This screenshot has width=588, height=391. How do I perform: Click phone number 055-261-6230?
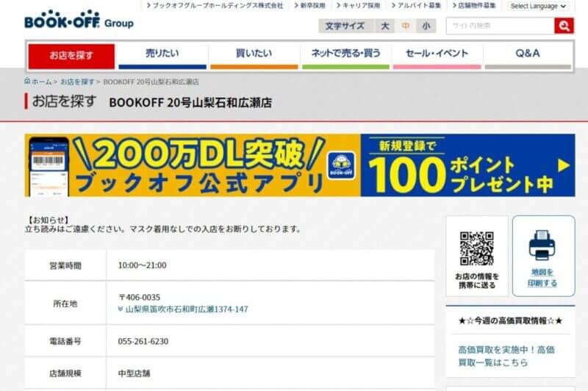143,342
